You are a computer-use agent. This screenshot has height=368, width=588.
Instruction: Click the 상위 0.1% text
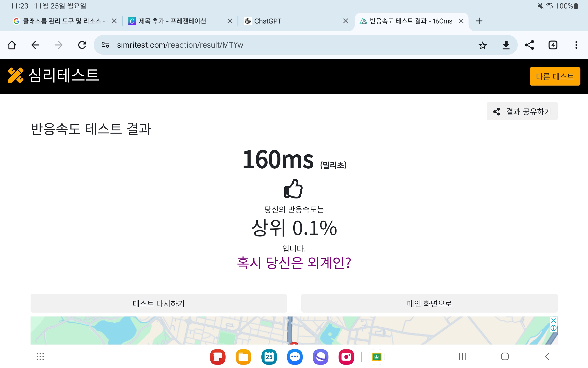pyautogui.click(x=294, y=228)
